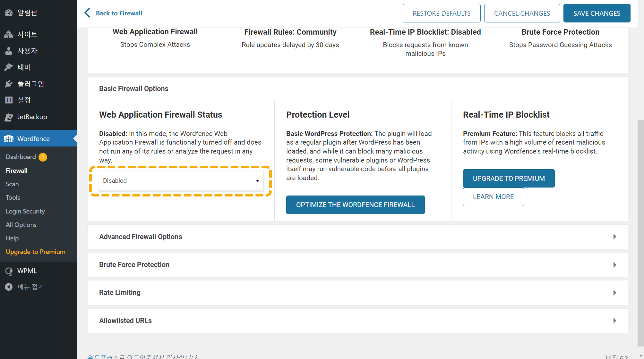
Task: Click the Themes paintbrush icon
Action: click(x=9, y=67)
